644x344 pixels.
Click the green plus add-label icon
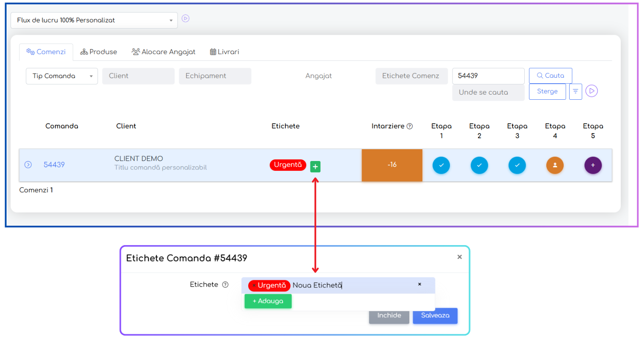pos(315,167)
